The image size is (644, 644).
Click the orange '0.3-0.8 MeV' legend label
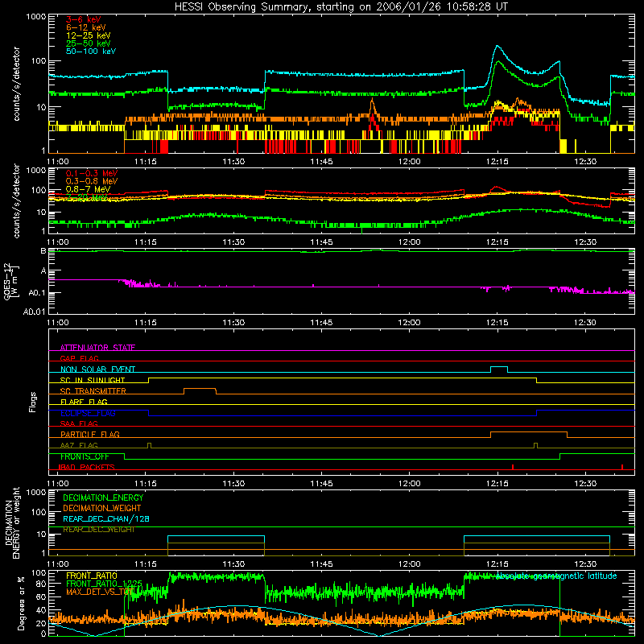pos(92,181)
